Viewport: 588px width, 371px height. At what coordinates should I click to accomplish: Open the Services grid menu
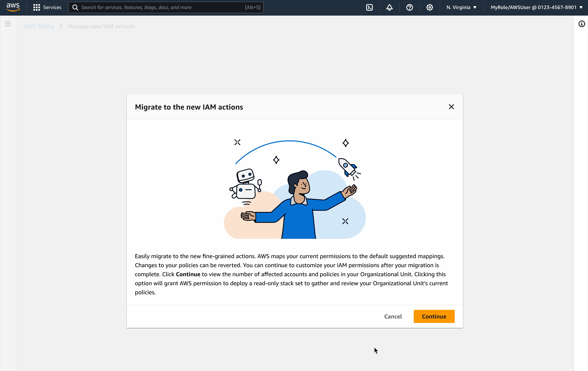coord(37,7)
